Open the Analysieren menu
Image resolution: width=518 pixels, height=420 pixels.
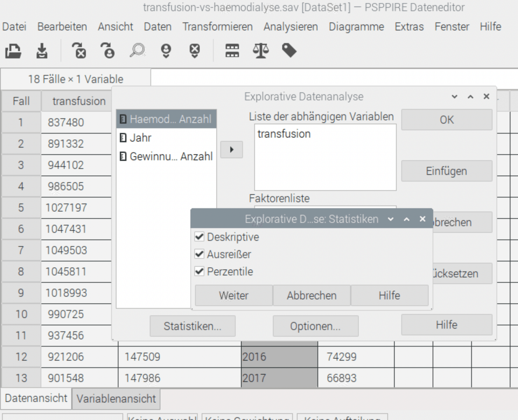coord(291,27)
